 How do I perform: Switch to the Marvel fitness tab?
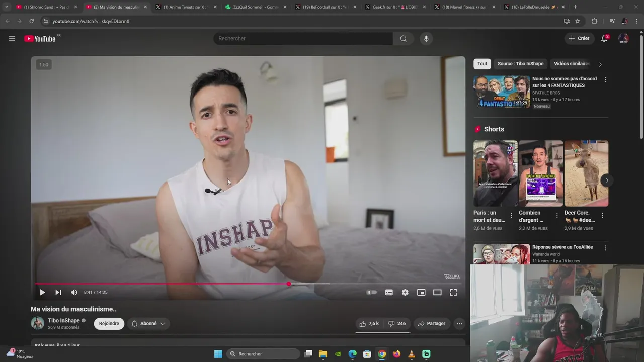[x=464, y=7]
